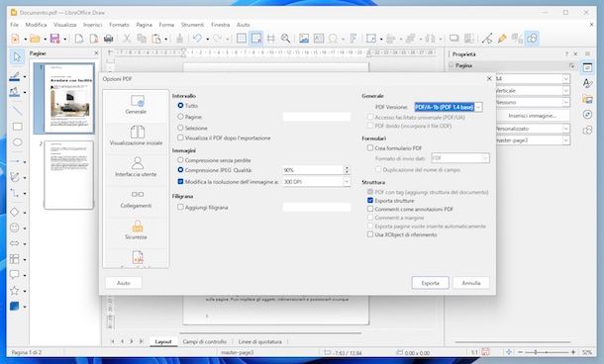Enable the Crea formulario PDF checkbox

click(370, 147)
